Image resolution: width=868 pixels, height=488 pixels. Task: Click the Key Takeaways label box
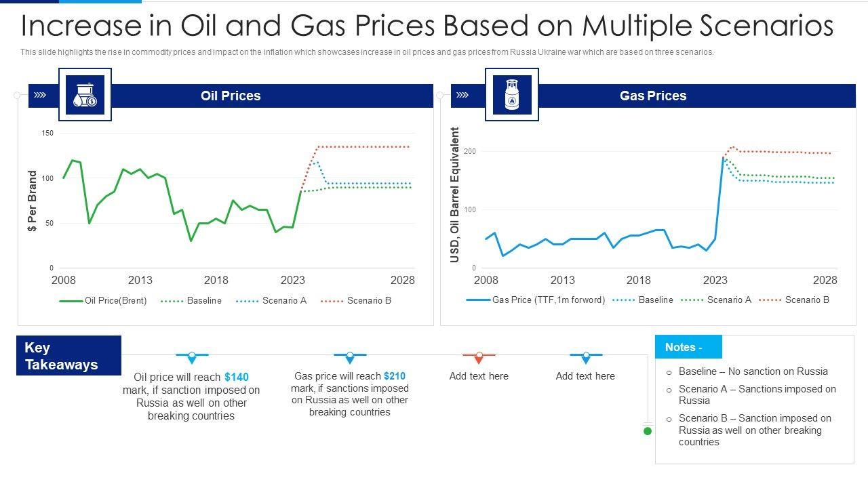[68, 356]
